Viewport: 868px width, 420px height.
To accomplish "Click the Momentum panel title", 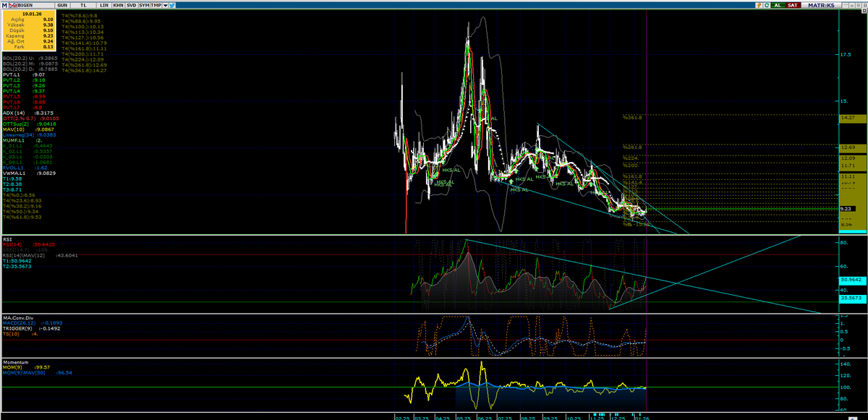I will tap(15, 361).
